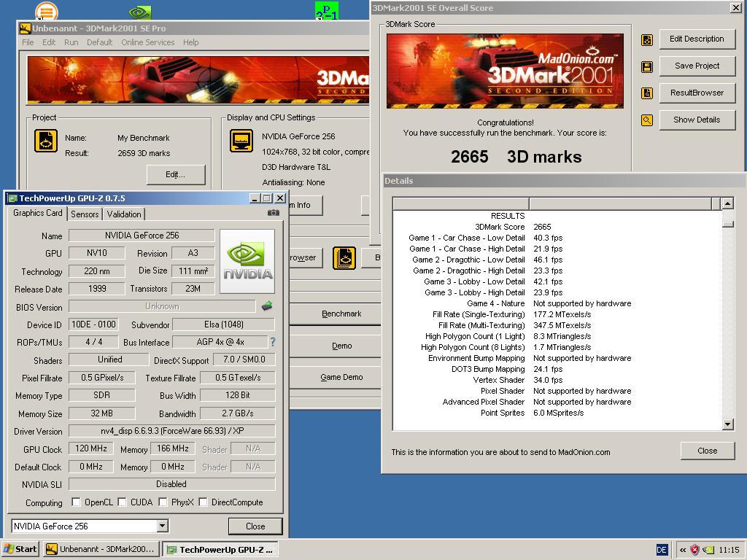Click the red security shield tray icon

coord(695,550)
